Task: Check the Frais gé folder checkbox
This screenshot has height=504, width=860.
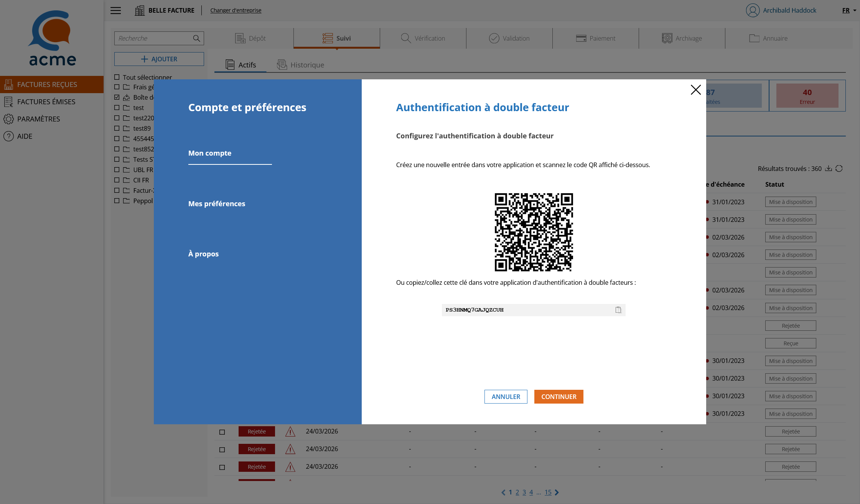Action: click(117, 87)
